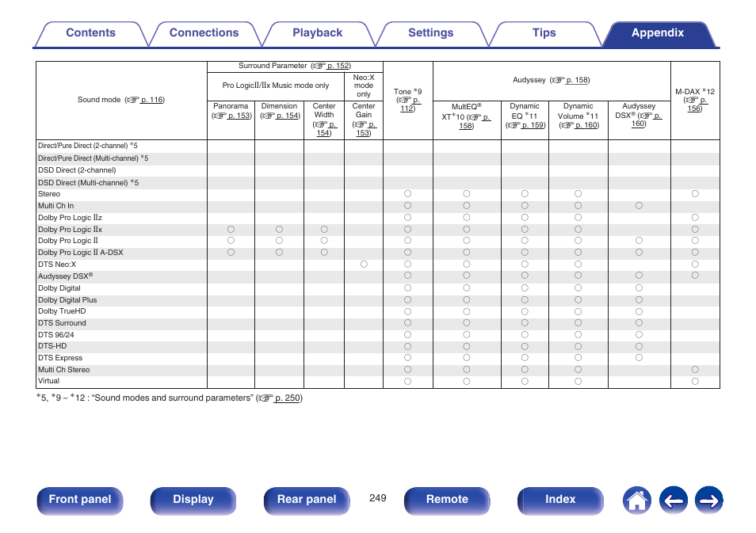
Task: Follow the p. 160 link under Dynamic Volume
Action: (x=586, y=125)
